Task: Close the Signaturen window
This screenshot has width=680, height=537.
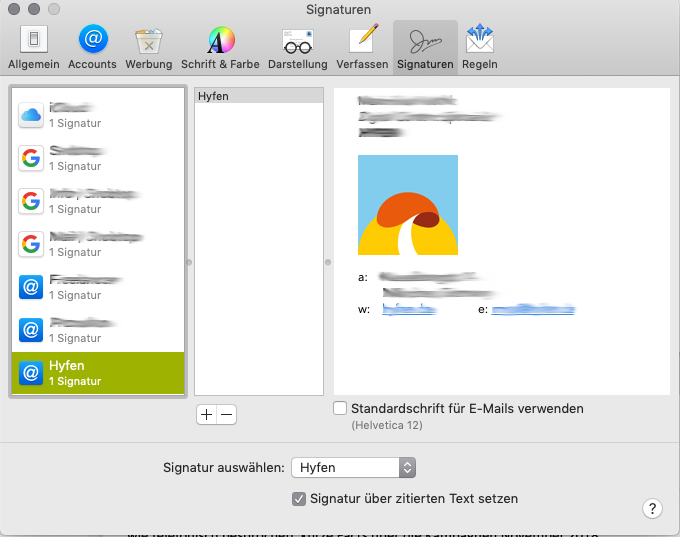Action: 14,9
